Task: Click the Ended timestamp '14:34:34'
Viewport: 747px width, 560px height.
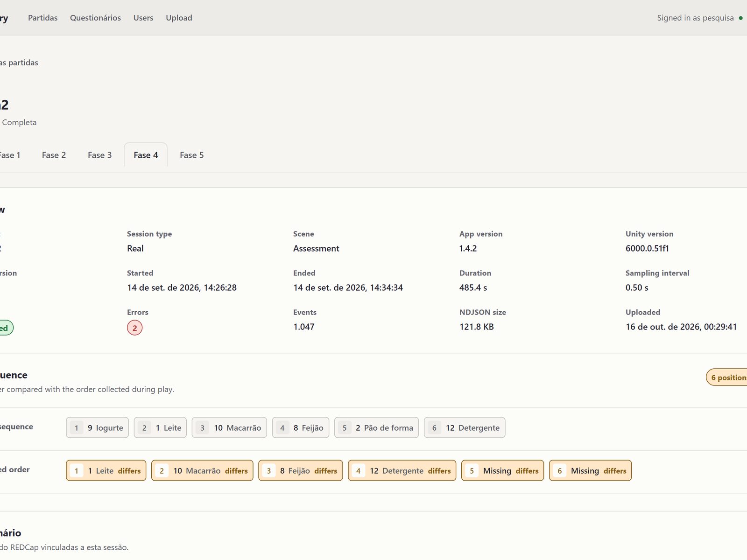Action: click(x=386, y=287)
